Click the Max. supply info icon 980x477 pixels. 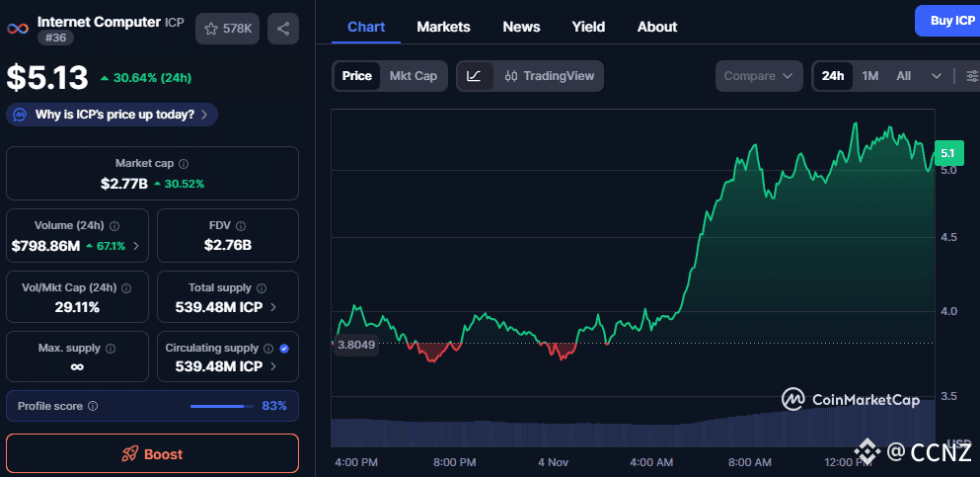[110, 349]
